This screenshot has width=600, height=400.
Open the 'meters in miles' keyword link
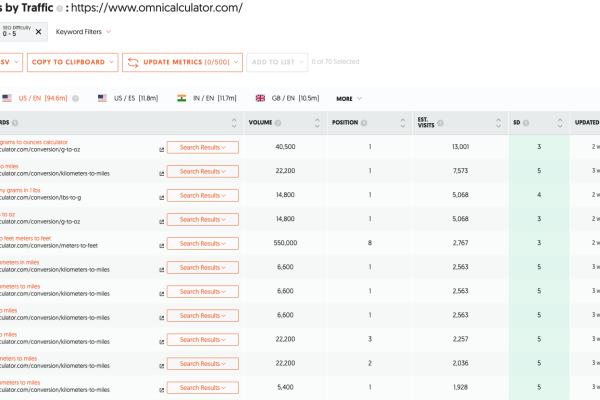pyautogui.click(x=20, y=262)
